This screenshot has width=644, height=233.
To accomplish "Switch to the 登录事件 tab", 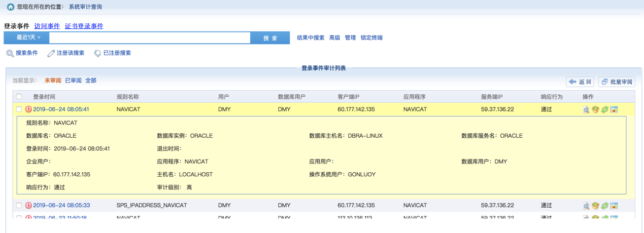I will (16, 26).
